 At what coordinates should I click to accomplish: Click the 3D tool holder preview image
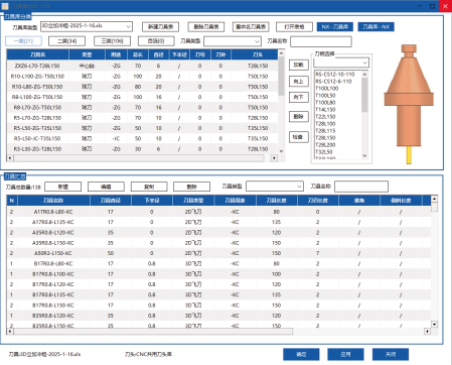coord(409,104)
